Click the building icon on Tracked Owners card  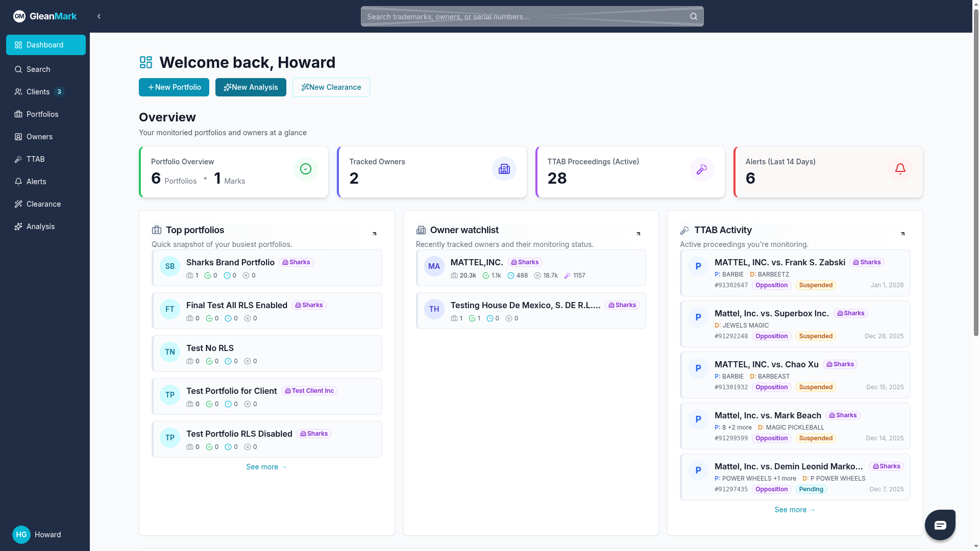click(x=504, y=168)
